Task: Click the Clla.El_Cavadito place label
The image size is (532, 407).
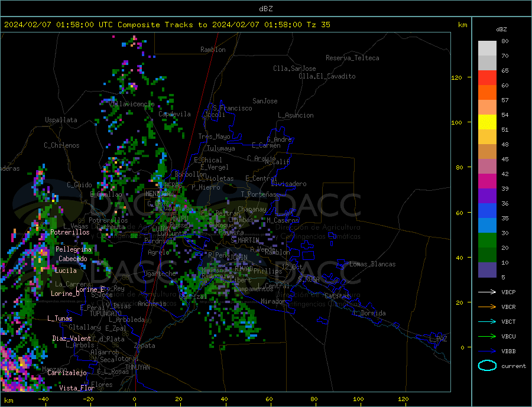Action: tap(327, 76)
